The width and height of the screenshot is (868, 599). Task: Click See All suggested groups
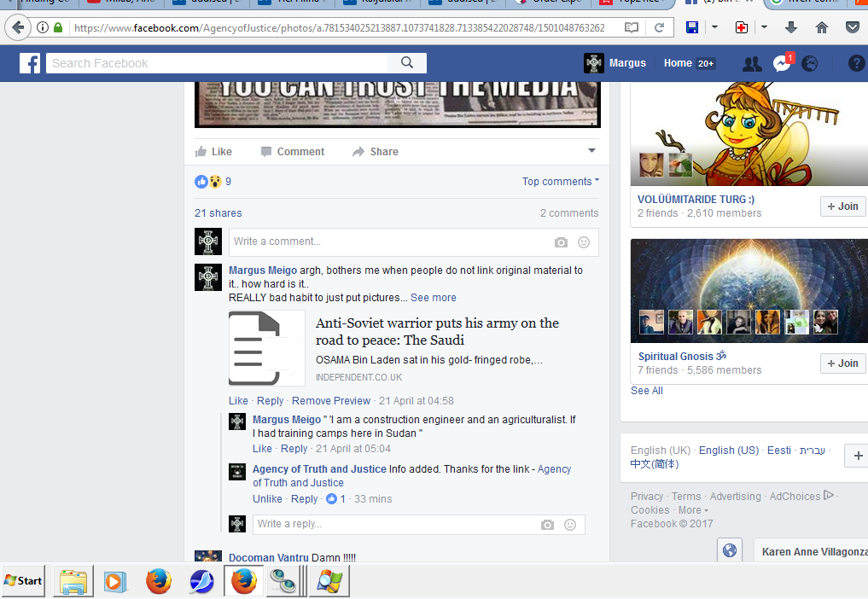(647, 391)
